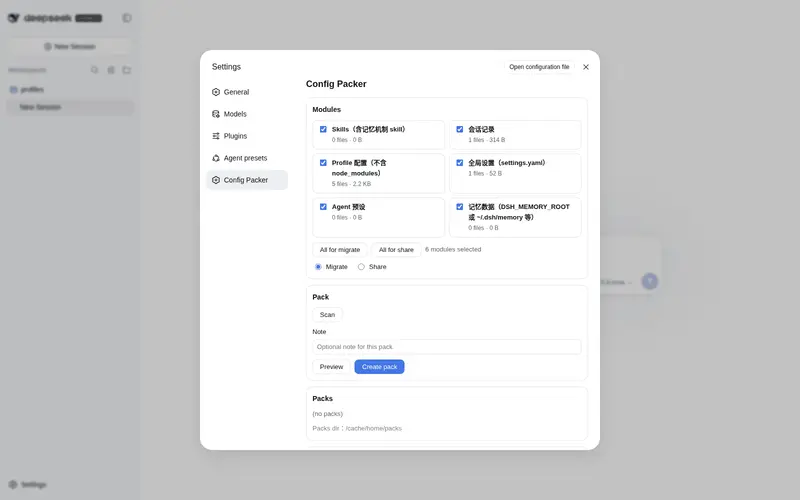The image size is (800, 500).
Task: Uncheck the 全局设置 settings.yaml checkbox
Action: click(x=460, y=163)
